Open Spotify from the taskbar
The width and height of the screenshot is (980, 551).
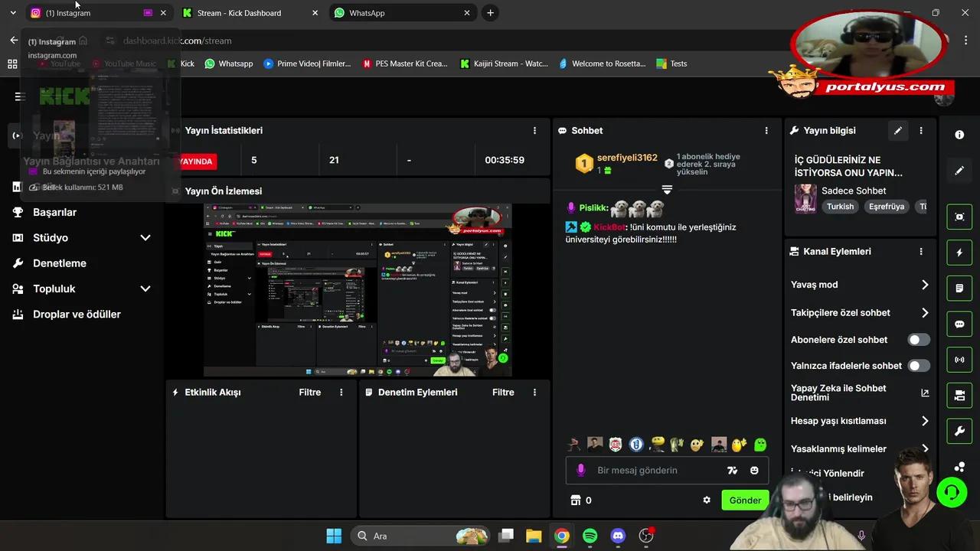click(590, 536)
